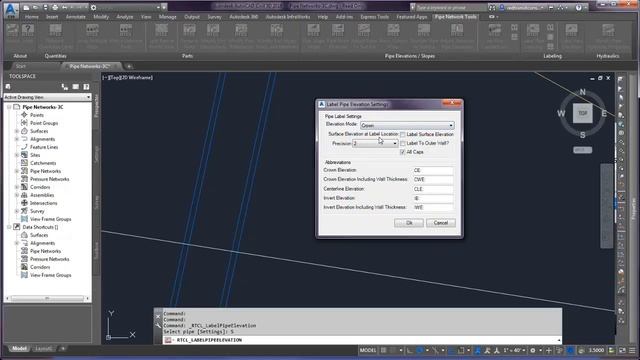Click the Quantities panel label
The height and width of the screenshot is (360, 640).
point(56,56)
